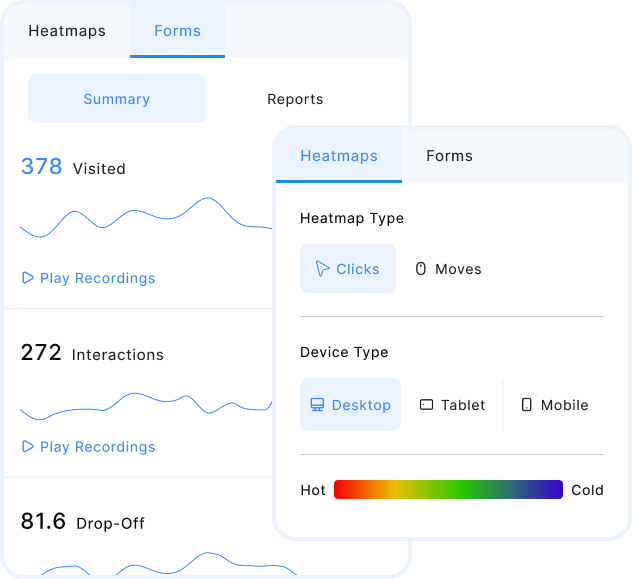Screen dimensions: 632x579
Task: Click the Interactions sparkline chart
Action: pos(140,407)
